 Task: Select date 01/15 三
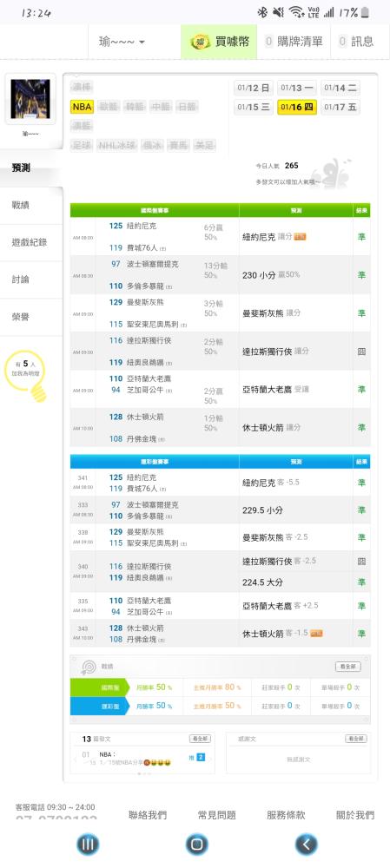coord(253,107)
